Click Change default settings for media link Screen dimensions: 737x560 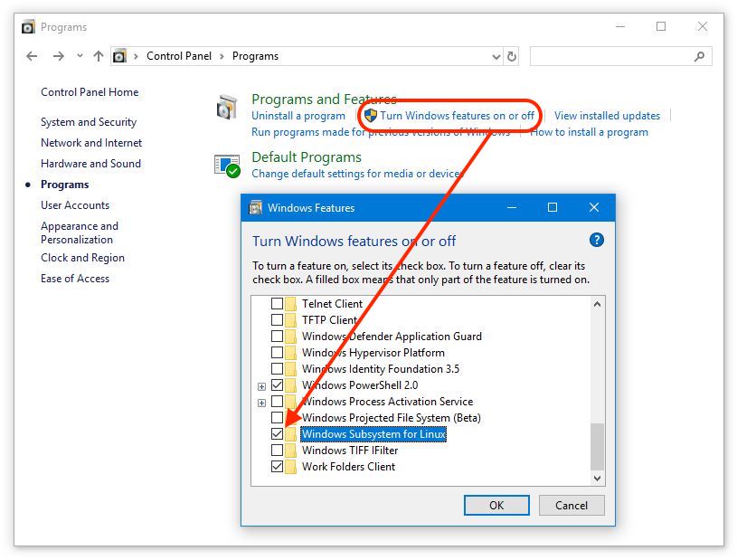point(358,174)
